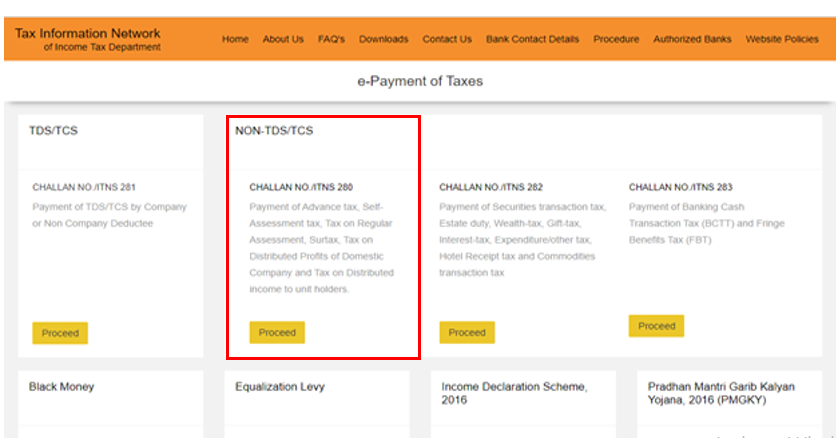Open the Procedure menu item

coord(616,40)
